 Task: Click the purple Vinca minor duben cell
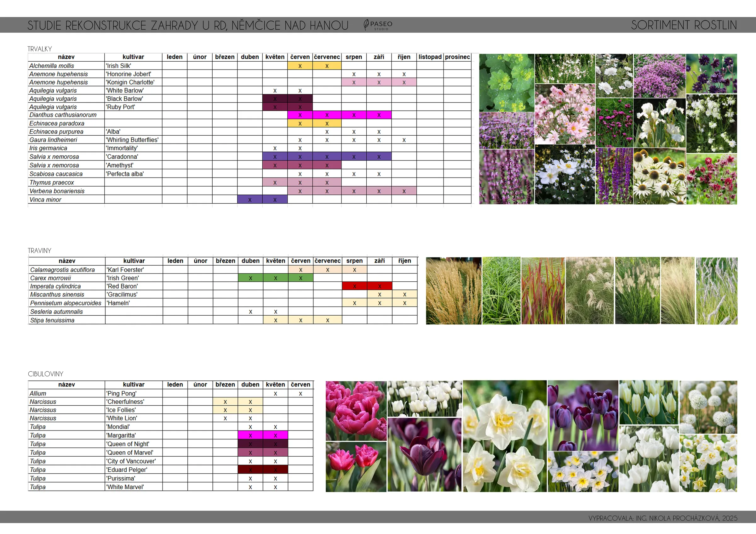point(249,200)
